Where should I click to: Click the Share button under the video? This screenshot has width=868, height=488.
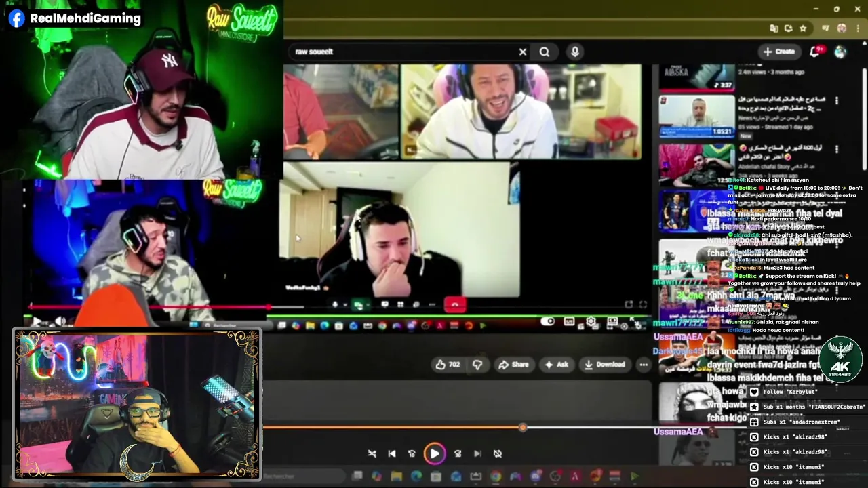point(513,365)
